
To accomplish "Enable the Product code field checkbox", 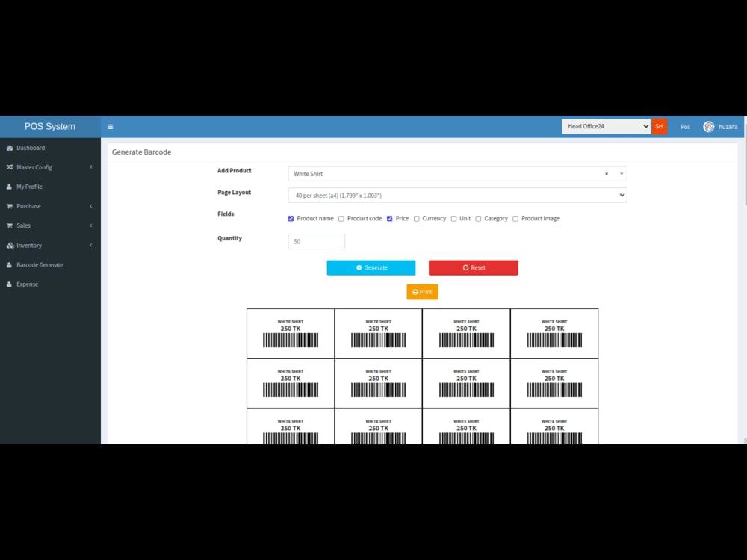I will click(341, 218).
